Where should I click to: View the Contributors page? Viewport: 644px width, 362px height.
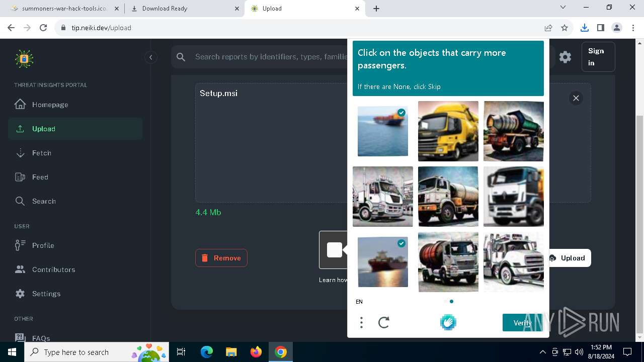click(75, 269)
